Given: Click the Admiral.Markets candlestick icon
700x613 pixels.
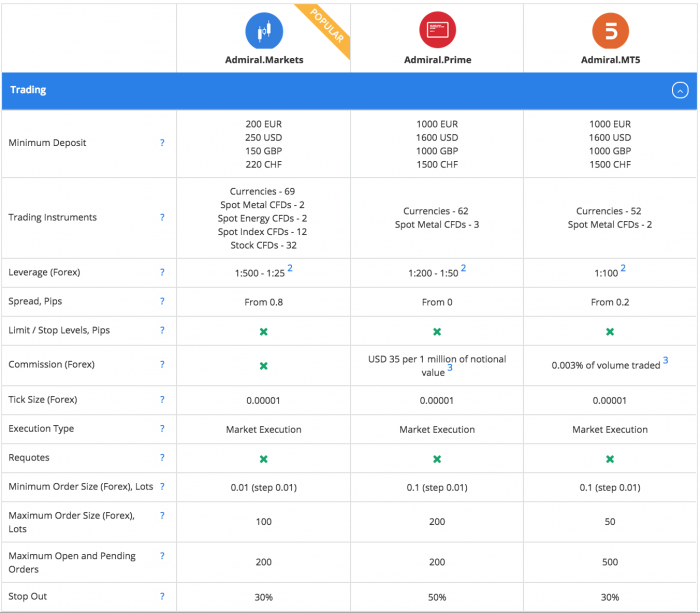Looking at the screenshot, I should [x=264, y=31].
